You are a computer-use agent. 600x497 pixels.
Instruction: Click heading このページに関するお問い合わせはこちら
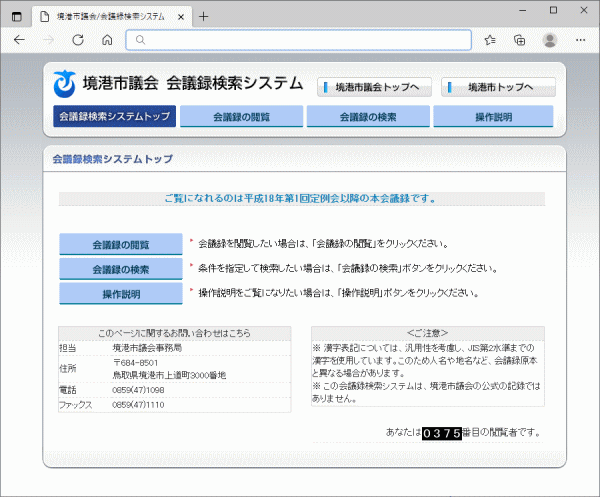pyautogui.click(x=174, y=333)
